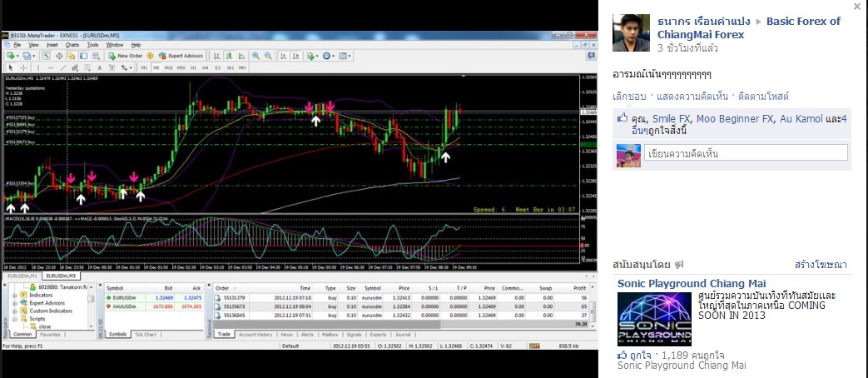This screenshot has height=378, width=868.
Task: Select the Text Label tool
Action: tap(112, 67)
